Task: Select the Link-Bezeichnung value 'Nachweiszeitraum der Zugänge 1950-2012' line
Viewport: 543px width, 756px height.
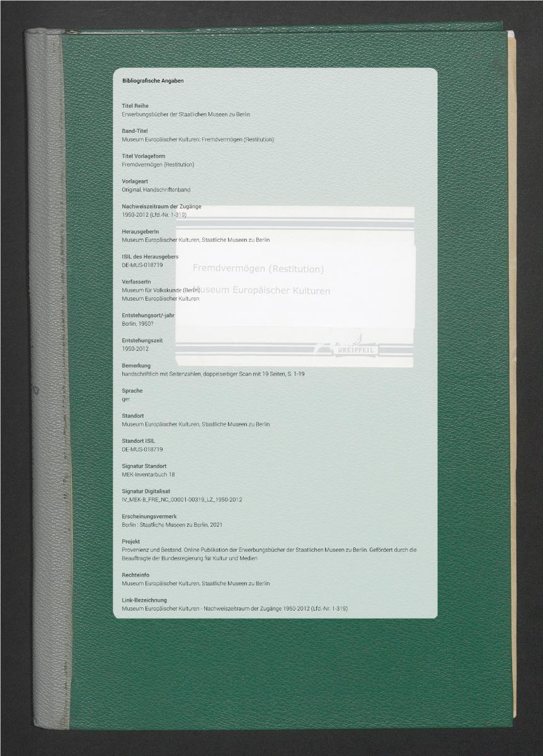Action: click(234, 609)
